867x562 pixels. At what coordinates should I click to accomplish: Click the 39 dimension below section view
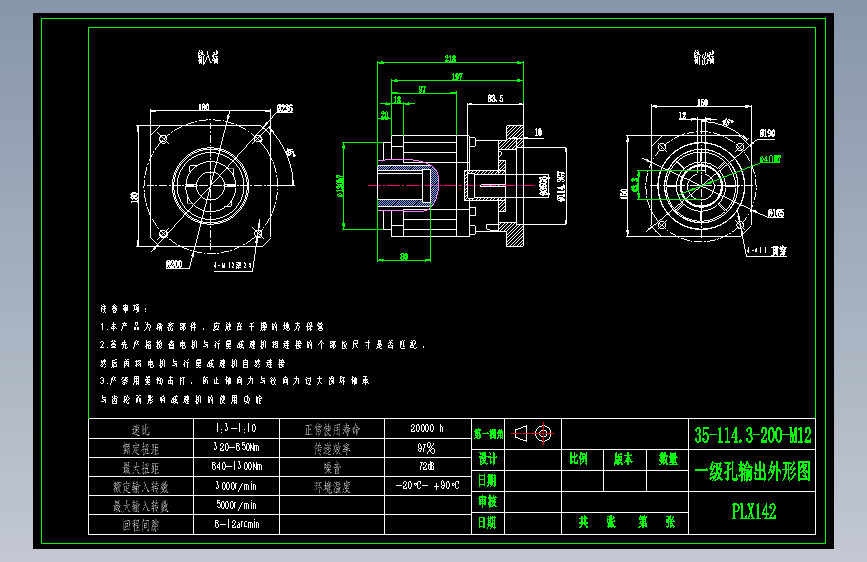coord(404,257)
